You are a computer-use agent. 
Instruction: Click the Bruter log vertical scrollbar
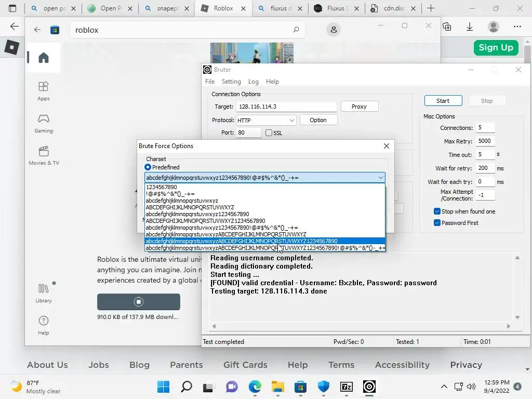[517, 287]
